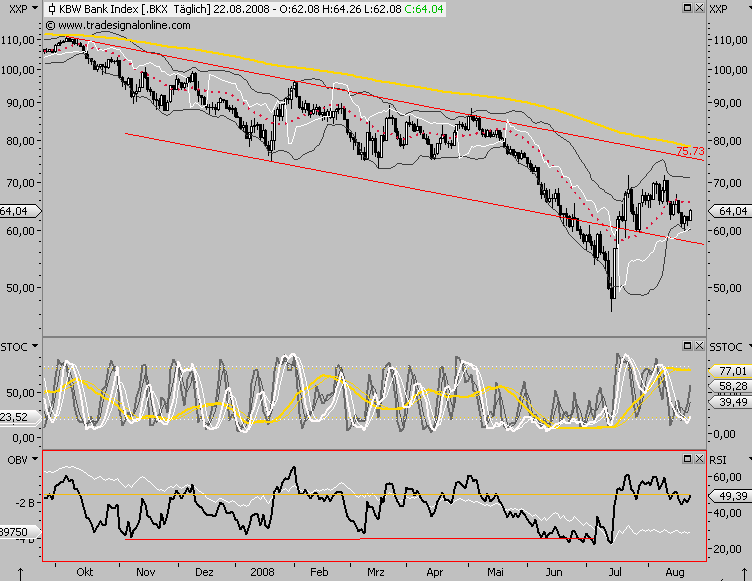The height and width of the screenshot is (581, 752).
Task: Click the 2008 label on time axis
Action: [261, 571]
